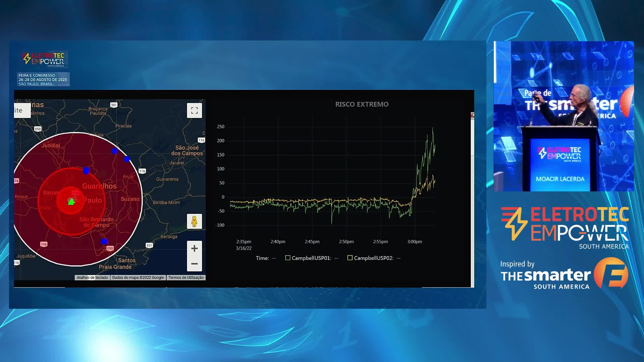
Task: Zoom out on the map with minus
Action: click(x=194, y=264)
